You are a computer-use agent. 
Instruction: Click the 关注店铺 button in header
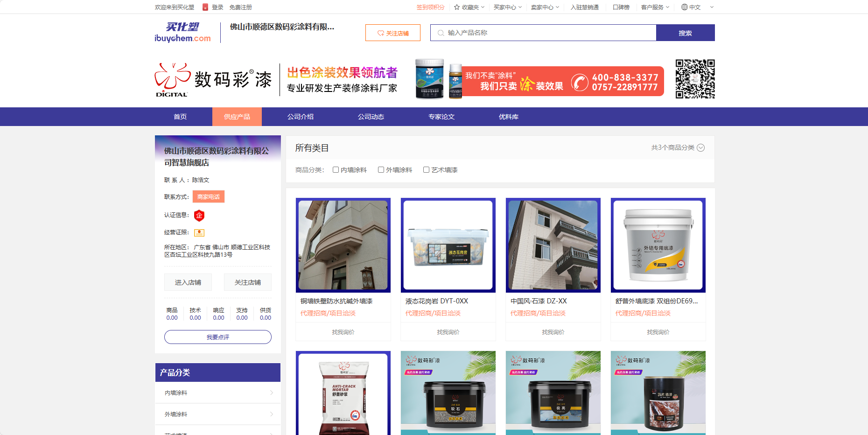(393, 33)
